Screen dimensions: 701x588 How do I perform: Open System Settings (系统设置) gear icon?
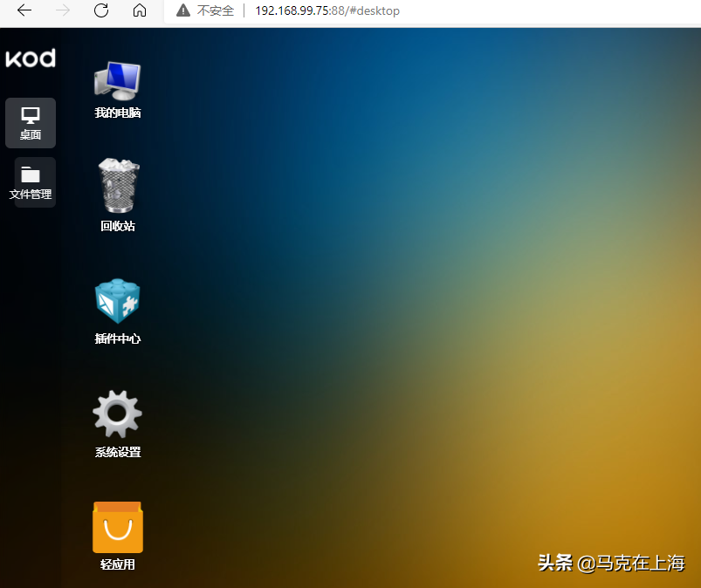tap(117, 414)
